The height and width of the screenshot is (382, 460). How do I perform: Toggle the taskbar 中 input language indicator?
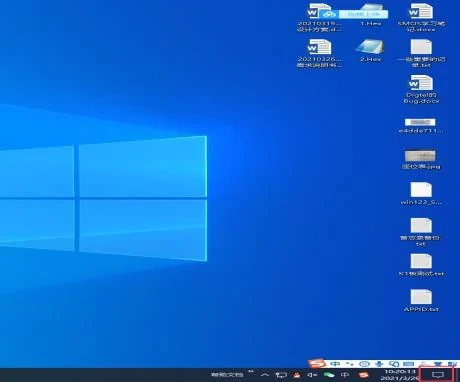346,375
